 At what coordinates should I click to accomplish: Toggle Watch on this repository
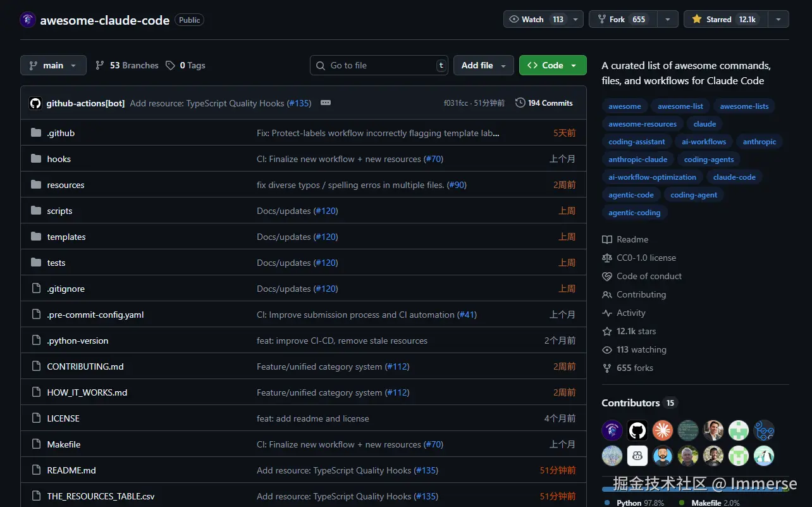(535, 19)
